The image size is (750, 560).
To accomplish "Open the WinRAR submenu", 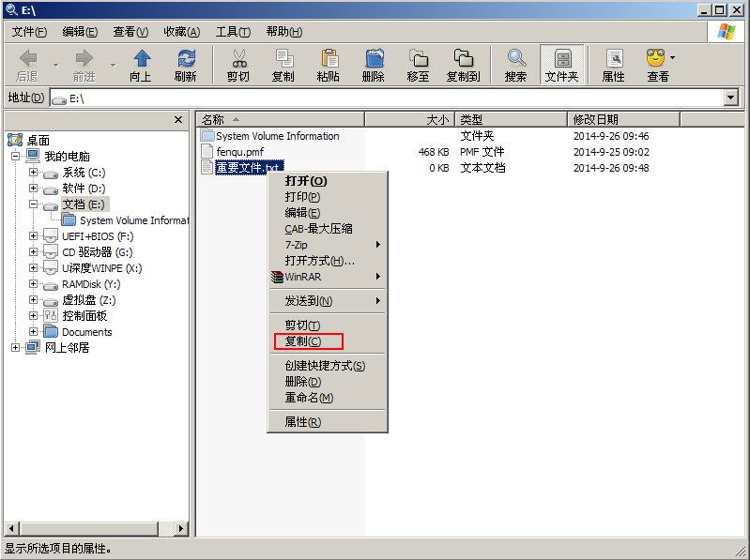I will pos(328,277).
